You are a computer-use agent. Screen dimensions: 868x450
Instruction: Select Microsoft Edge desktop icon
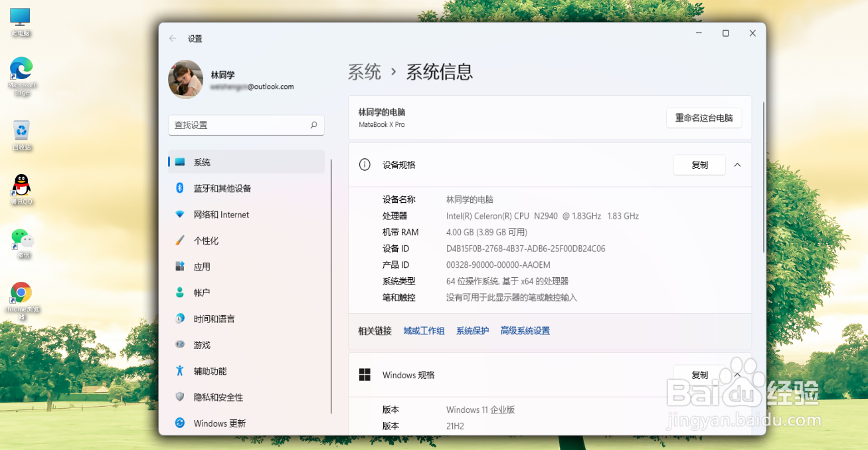tap(21, 76)
